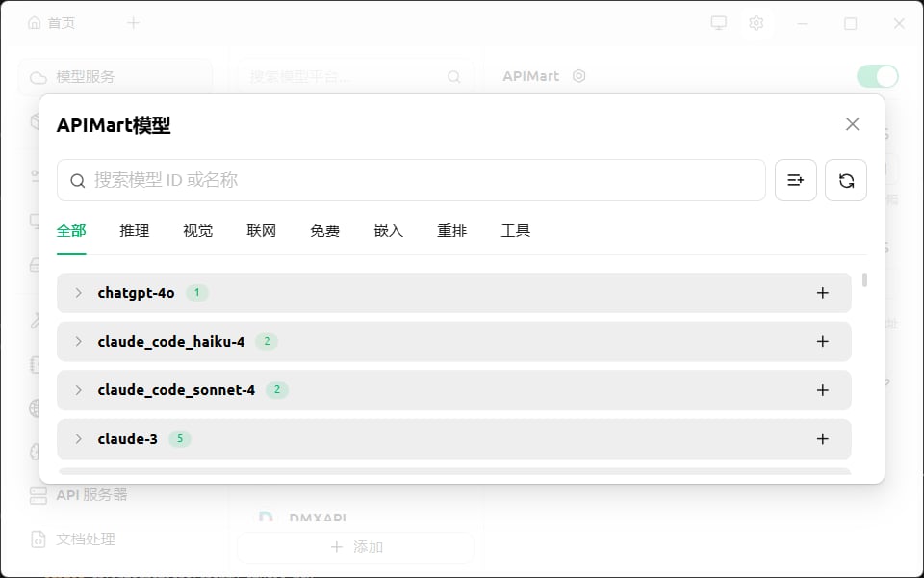Switch to the 工具 tab
Viewport: 924px width, 578px height.
coord(516,230)
